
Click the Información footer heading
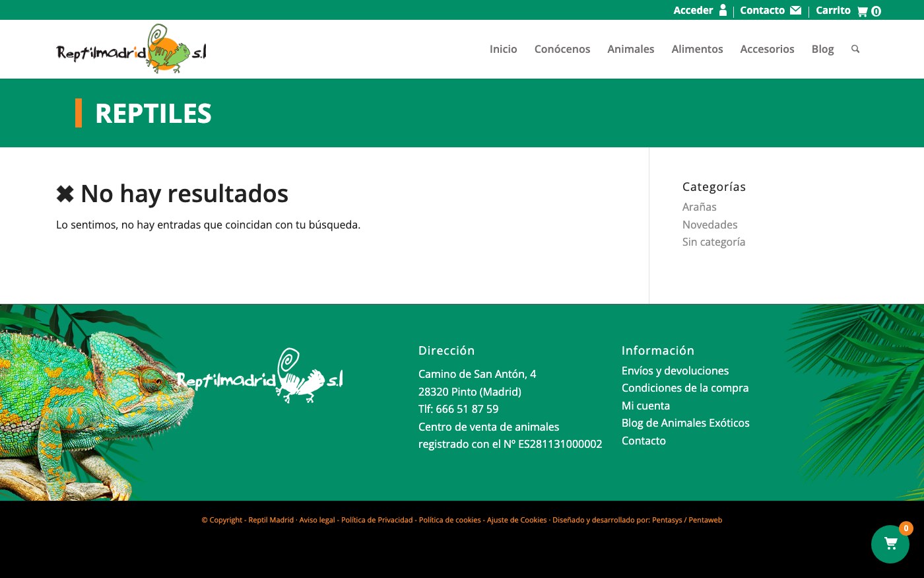click(x=658, y=351)
